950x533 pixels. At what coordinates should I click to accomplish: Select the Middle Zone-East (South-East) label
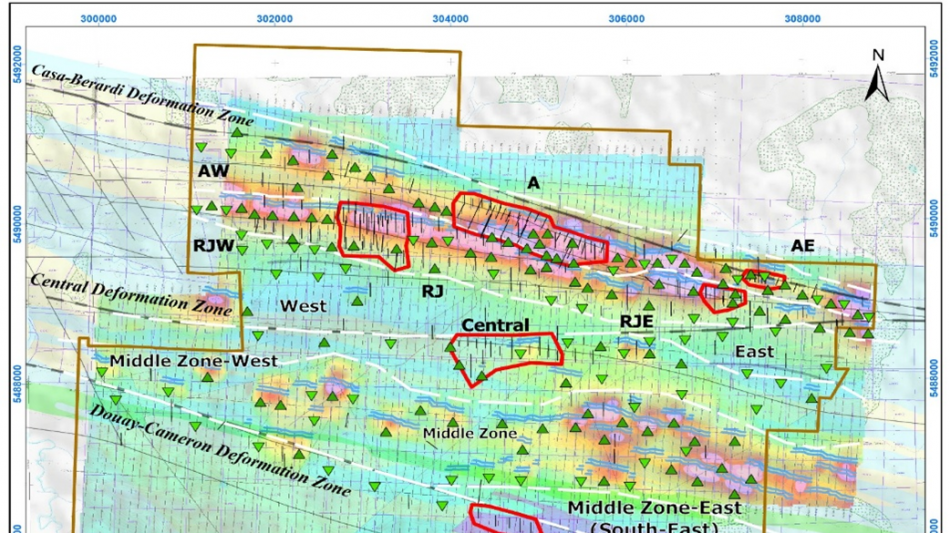(655, 517)
